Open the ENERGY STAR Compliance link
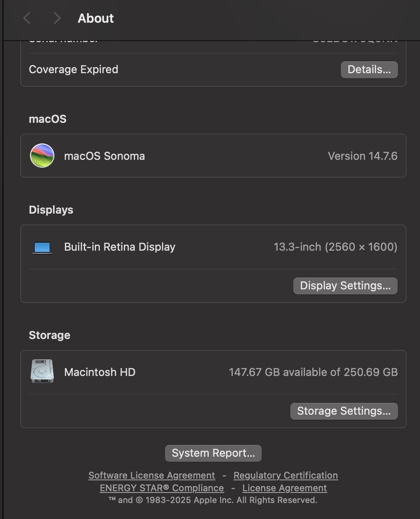 (162, 488)
